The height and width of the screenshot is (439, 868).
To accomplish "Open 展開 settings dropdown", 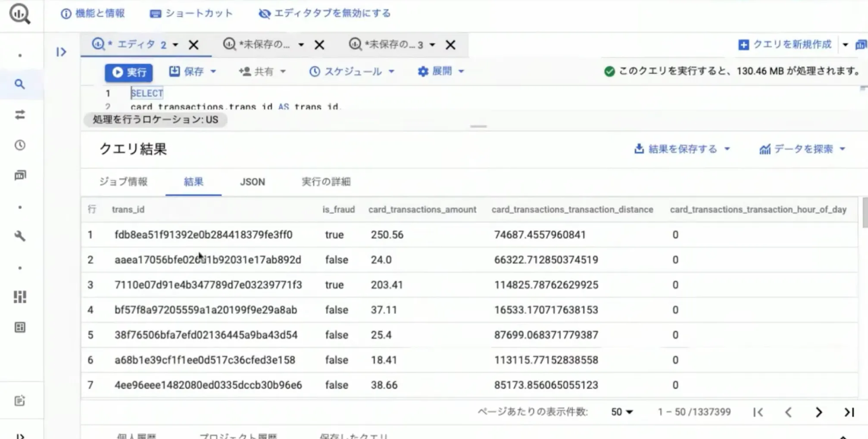I will tap(440, 71).
